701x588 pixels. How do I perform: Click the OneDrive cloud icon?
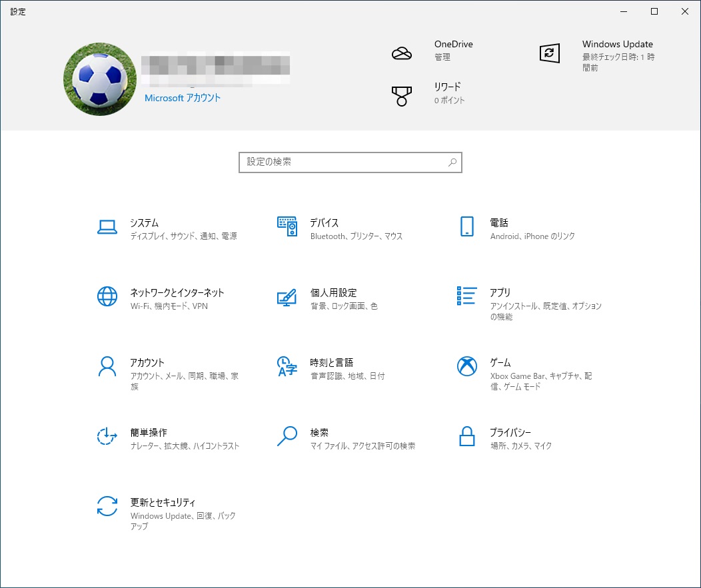click(401, 54)
